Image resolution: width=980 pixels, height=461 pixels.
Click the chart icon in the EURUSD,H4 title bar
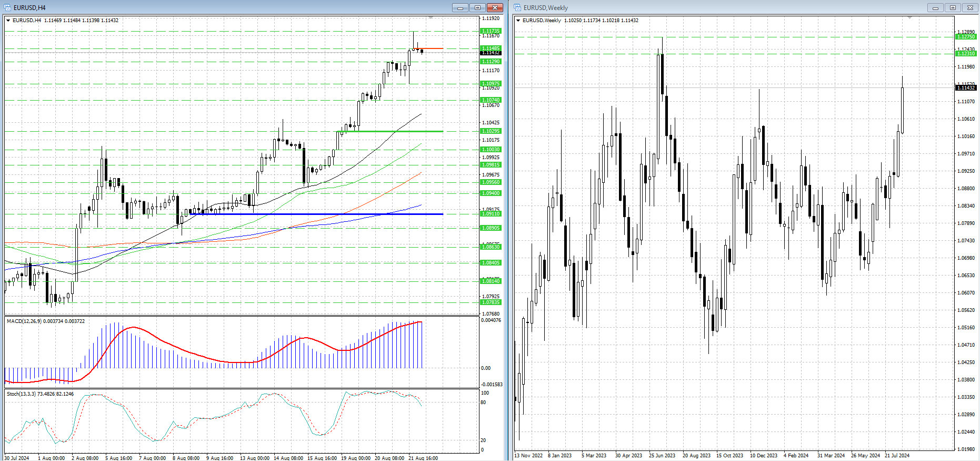tap(7, 7)
